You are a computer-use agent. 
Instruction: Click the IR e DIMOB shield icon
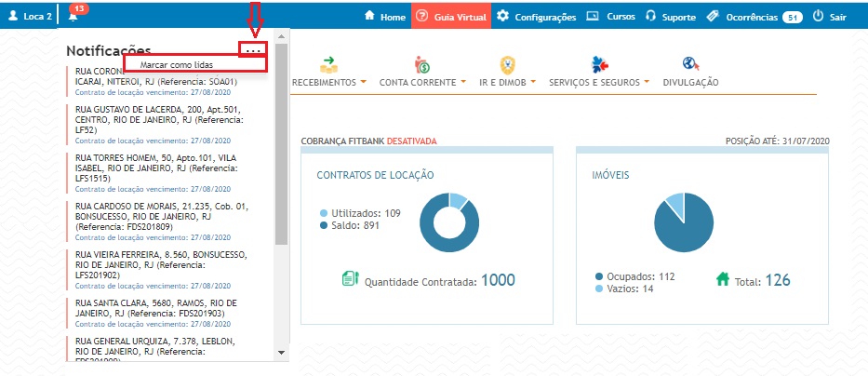point(507,64)
